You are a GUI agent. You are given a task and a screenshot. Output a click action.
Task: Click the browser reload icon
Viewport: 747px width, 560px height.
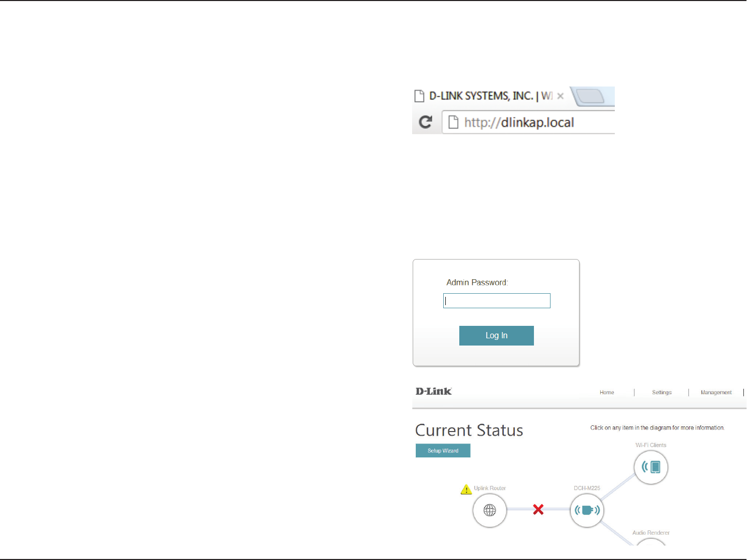pyautogui.click(x=426, y=122)
